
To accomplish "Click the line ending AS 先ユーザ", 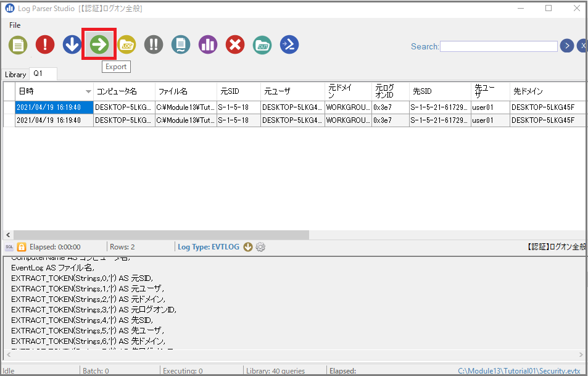I will pyautogui.click(x=88, y=330).
